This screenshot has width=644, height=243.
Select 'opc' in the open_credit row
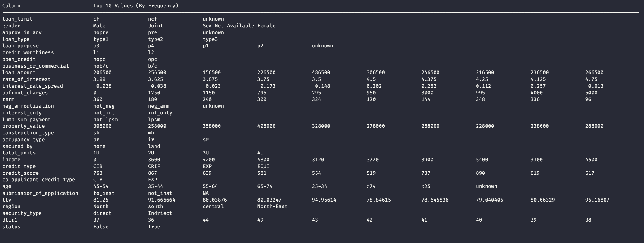[x=153, y=59]
